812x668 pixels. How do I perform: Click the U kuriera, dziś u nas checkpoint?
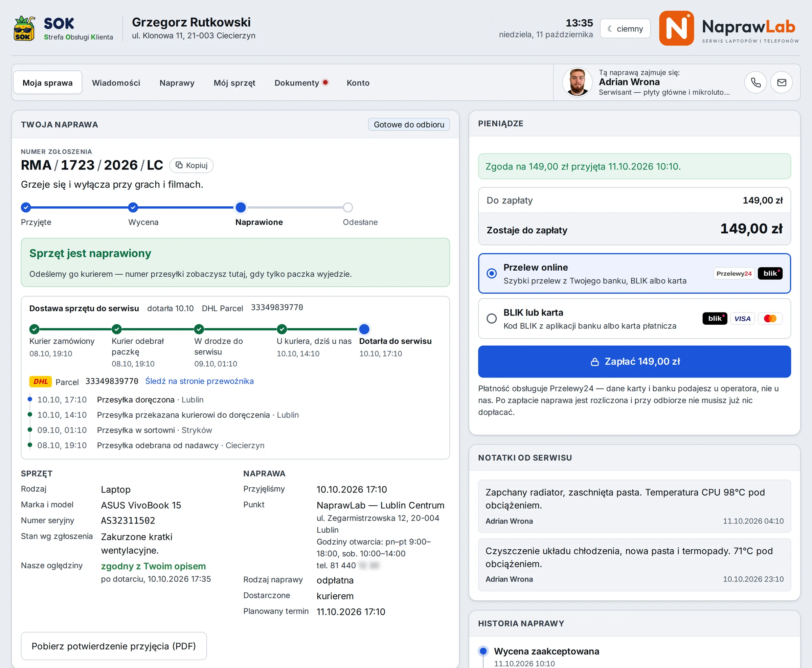point(282,329)
